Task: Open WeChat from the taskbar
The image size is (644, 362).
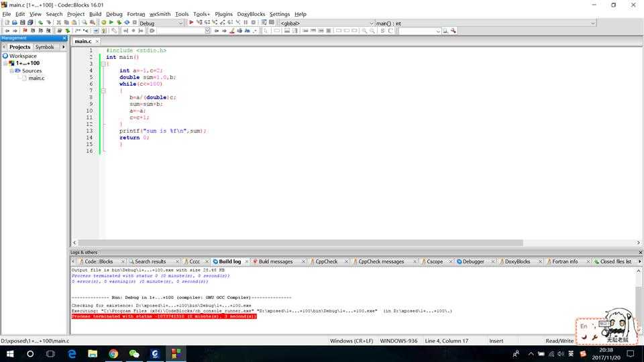Action: (x=134, y=353)
